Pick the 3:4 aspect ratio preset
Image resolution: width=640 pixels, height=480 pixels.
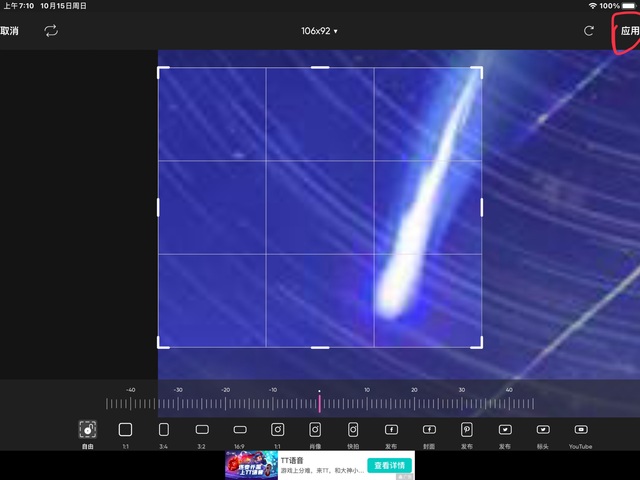pyautogui.click(x=163, y=430)
